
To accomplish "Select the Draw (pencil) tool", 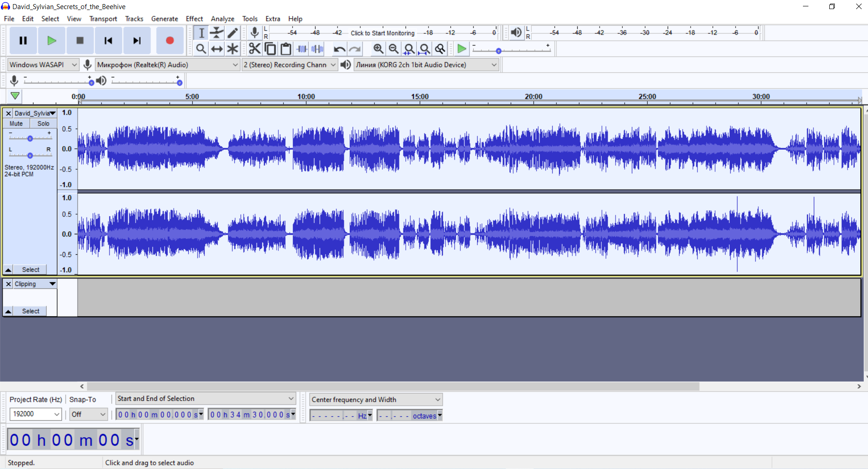I will point(233,33).
